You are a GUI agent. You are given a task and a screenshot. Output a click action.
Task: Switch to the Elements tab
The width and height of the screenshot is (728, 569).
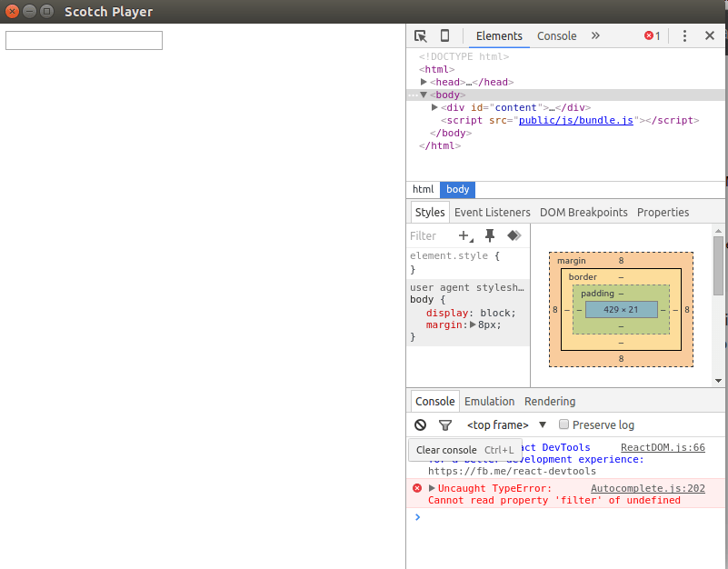[499, 35]
